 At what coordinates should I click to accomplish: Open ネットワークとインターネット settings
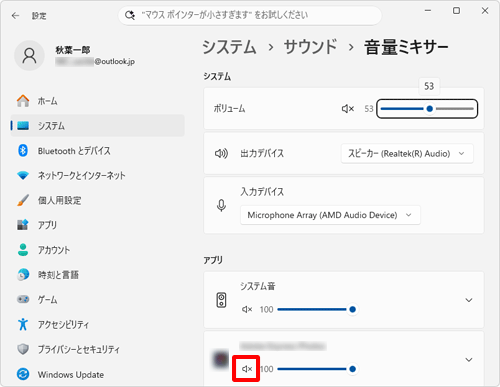click(98, 175)
